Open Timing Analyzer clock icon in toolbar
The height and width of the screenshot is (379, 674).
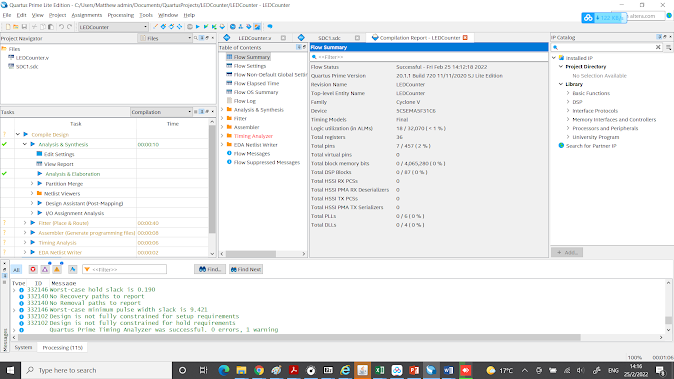click(x=233, y=27)
